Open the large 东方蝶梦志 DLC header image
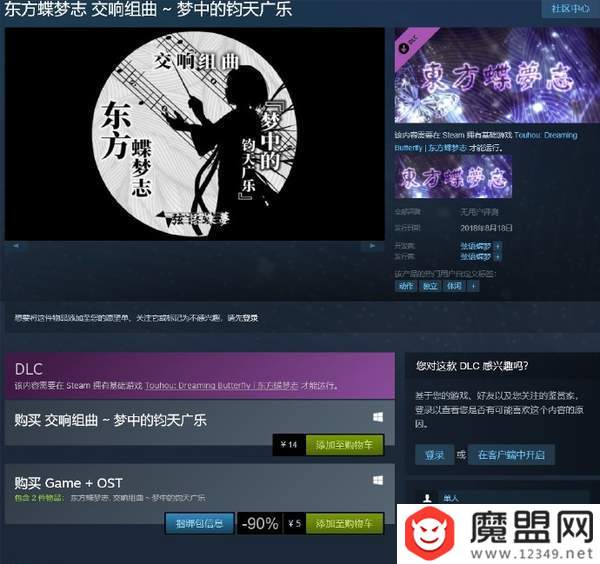The height and width of the screenshot is (564, 600). coord(497,75)
